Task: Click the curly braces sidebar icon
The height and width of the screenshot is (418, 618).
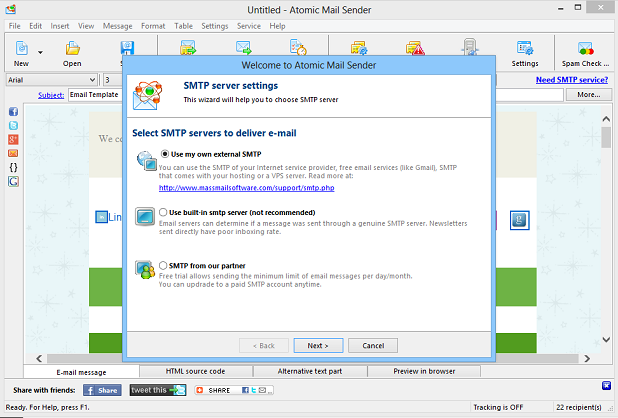Action: click(x=13, y=167)
